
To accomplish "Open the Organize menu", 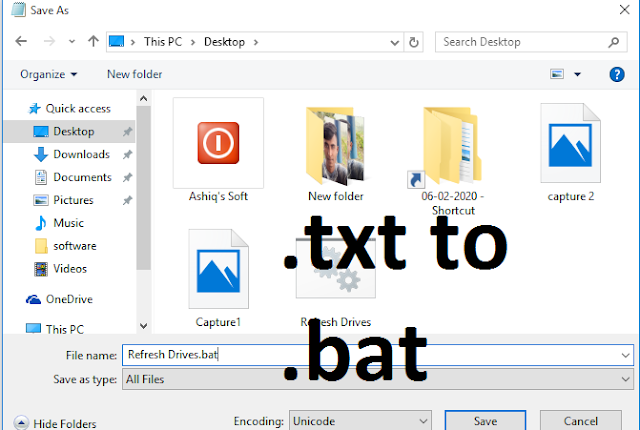I will pos(49,74).
